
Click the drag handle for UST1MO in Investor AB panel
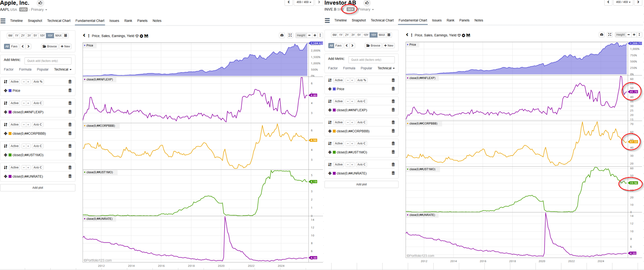pyautogui.click(x=330, y=152)
